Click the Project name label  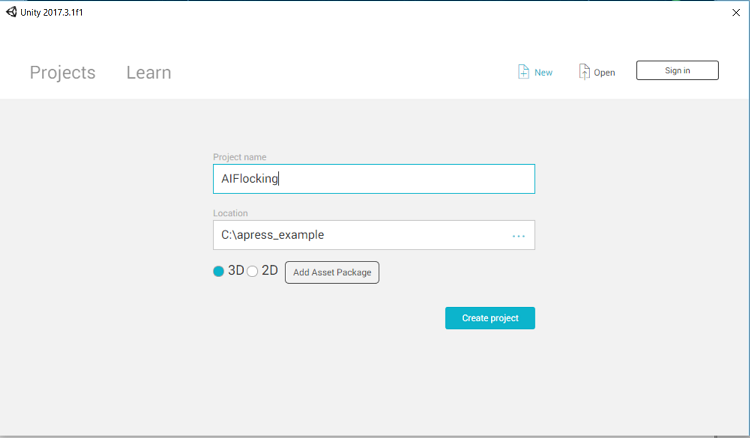pyautogui.click(x=240, y=157)
